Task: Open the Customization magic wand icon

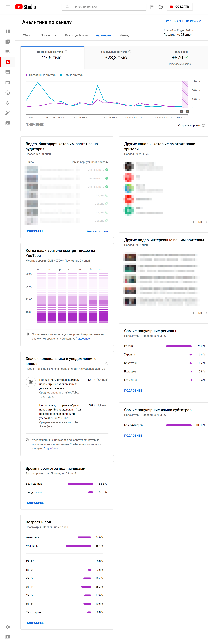Action: coord(8,113)
